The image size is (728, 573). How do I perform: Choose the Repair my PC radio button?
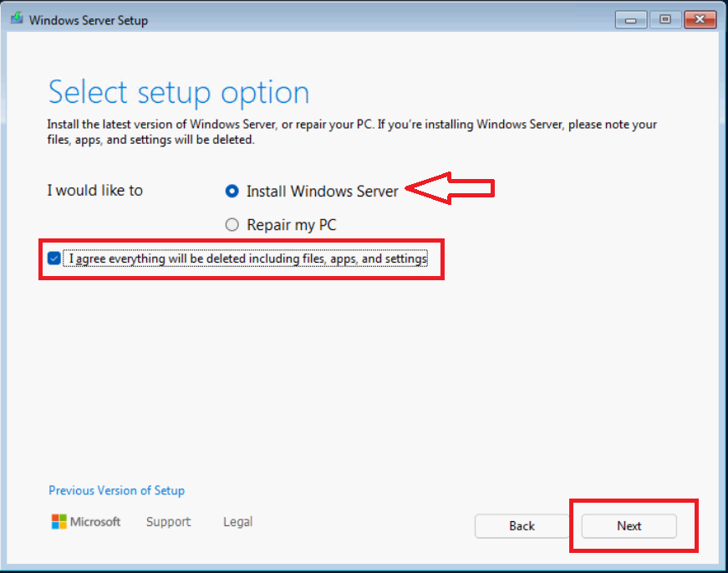pyautogui.click(x=232, y=225)
